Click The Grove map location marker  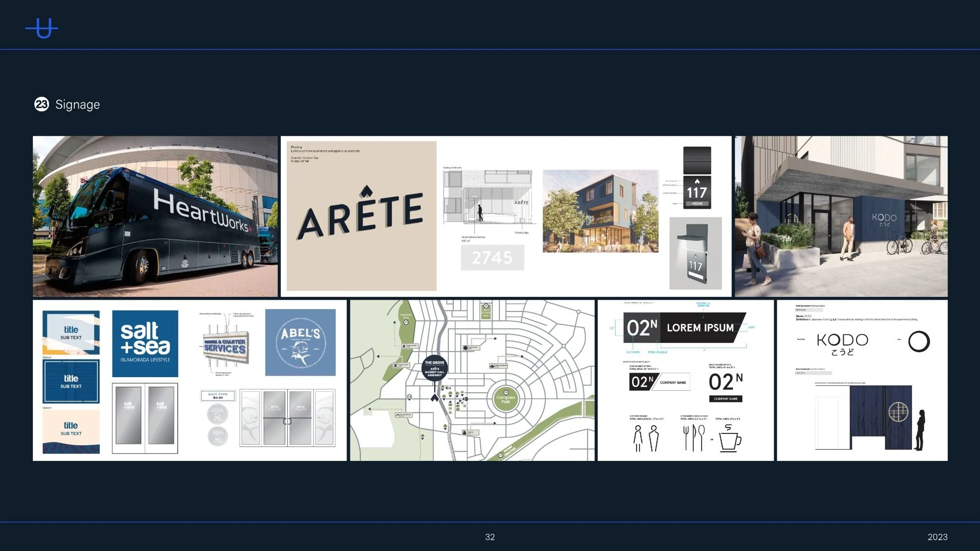pos(435,368)
